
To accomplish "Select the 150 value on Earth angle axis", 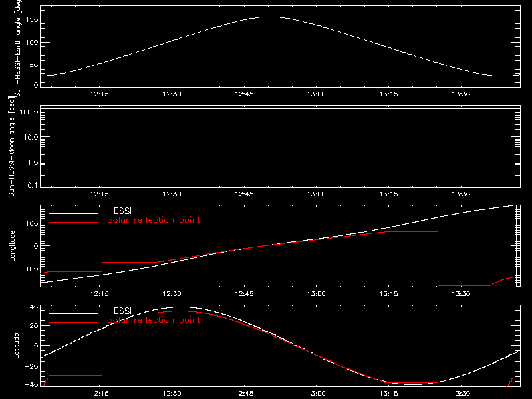I will [x=32, y=19].
